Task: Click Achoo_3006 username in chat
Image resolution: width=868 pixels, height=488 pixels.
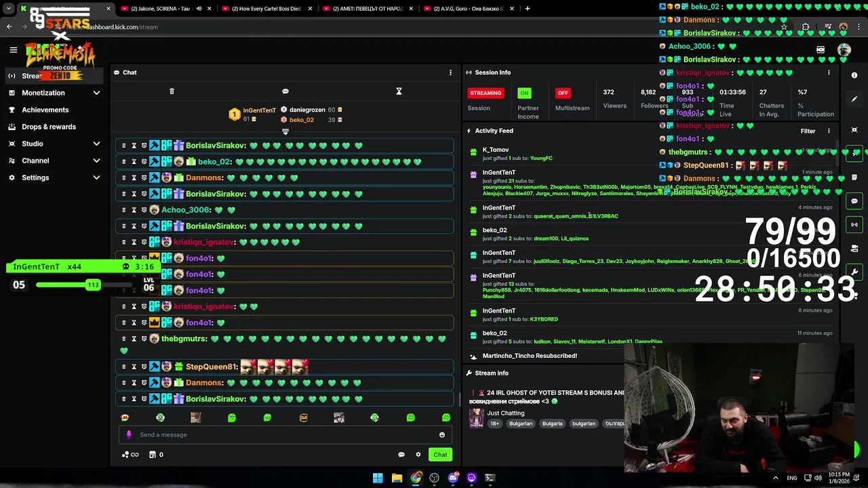Action: tap(186, 210)
